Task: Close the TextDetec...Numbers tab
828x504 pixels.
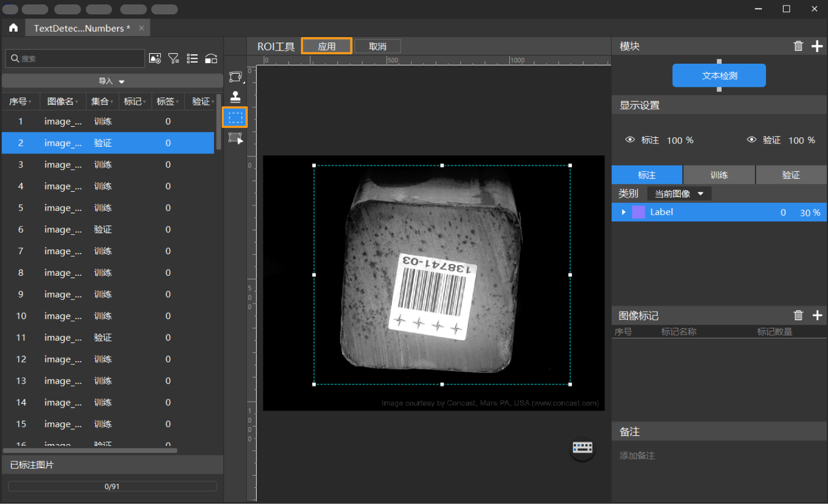Action: tap(141, 28)
